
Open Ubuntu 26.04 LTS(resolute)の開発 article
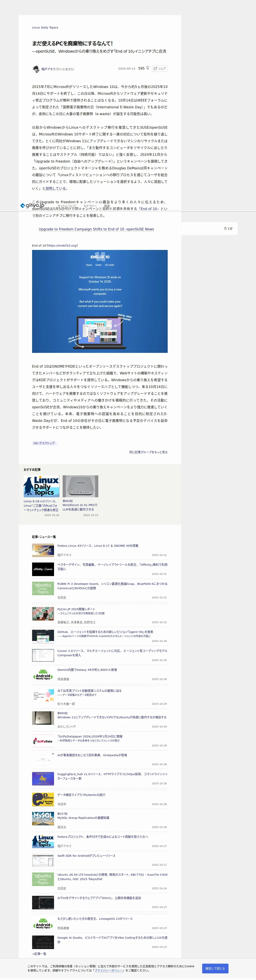coord(112,877)
